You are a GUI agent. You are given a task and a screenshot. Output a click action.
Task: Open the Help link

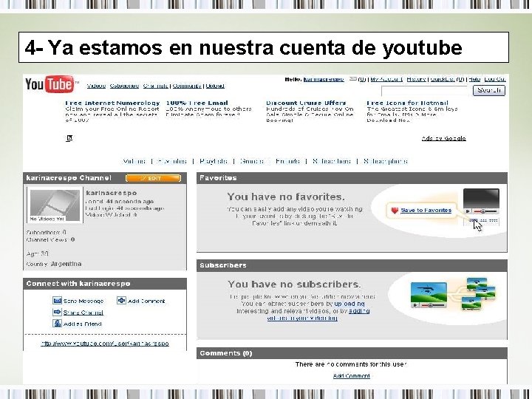click(474, 79)
